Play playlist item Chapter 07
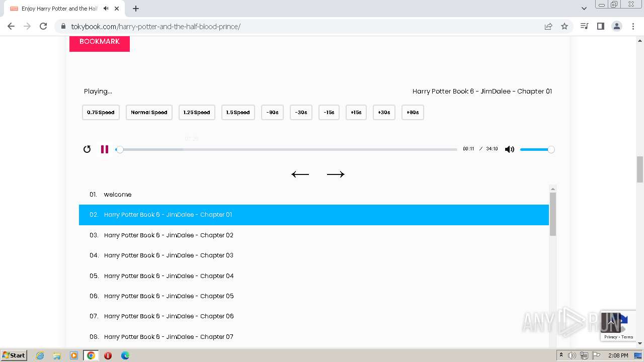 314,337
